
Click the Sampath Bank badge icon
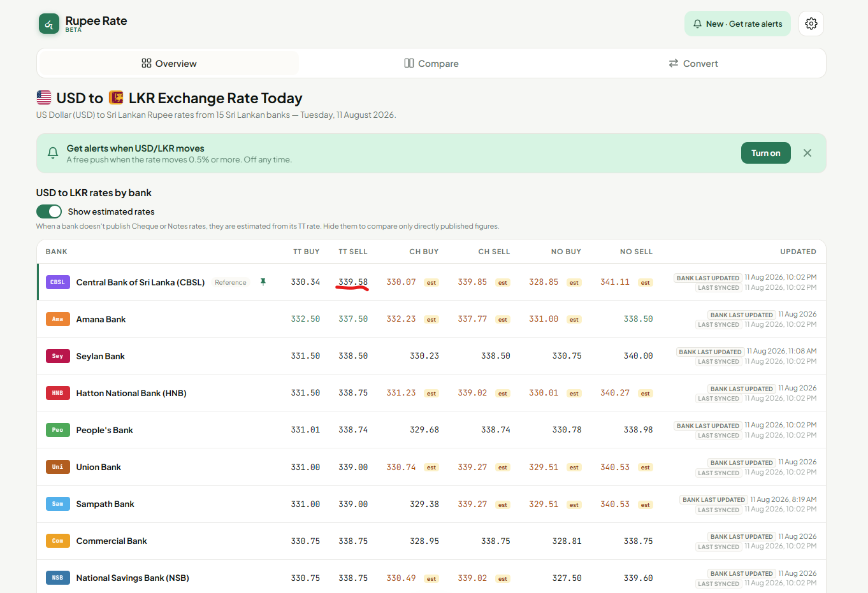click(57, 504)
